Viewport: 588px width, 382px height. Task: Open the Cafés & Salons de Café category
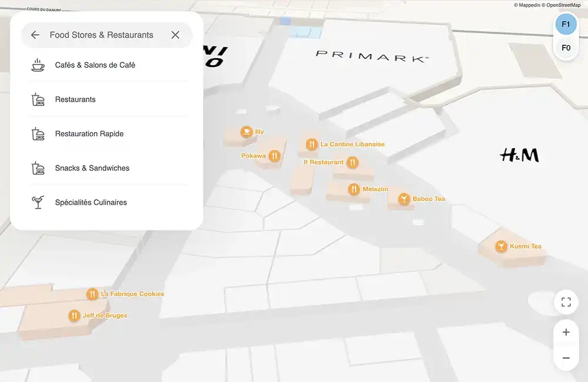95,65
